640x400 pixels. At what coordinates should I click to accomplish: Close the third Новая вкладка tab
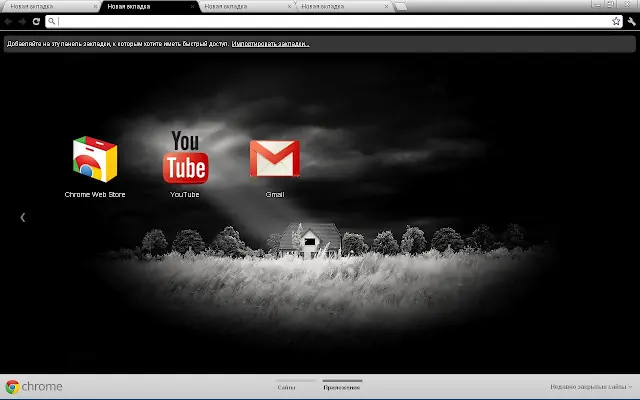[x=289, y=7]
